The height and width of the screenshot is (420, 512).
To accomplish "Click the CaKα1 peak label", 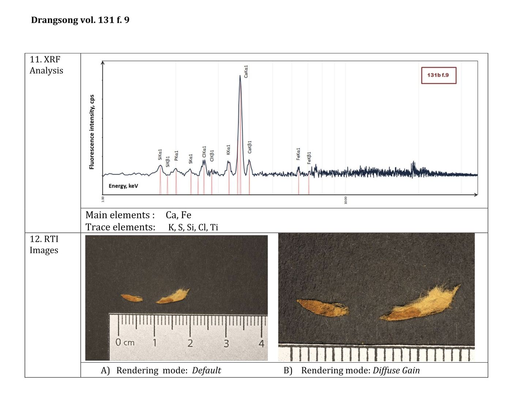I will click(x=246, y=71).
